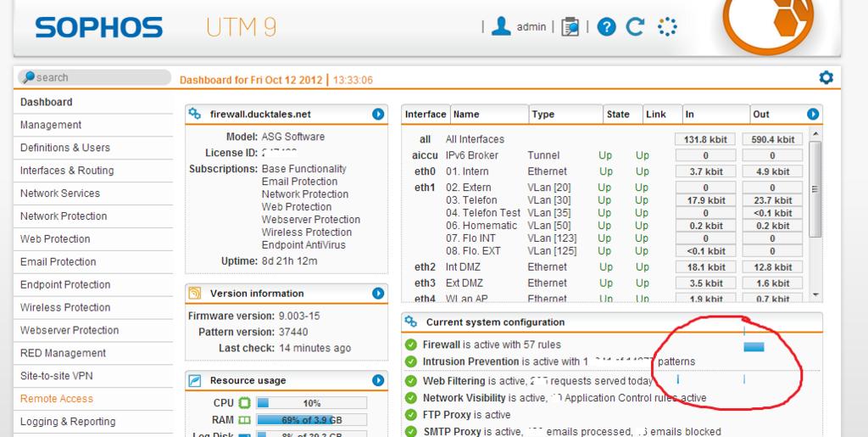Click the Int DMZ interface name
Viewport: 868px width, 437px height.
tap(463, 267)
